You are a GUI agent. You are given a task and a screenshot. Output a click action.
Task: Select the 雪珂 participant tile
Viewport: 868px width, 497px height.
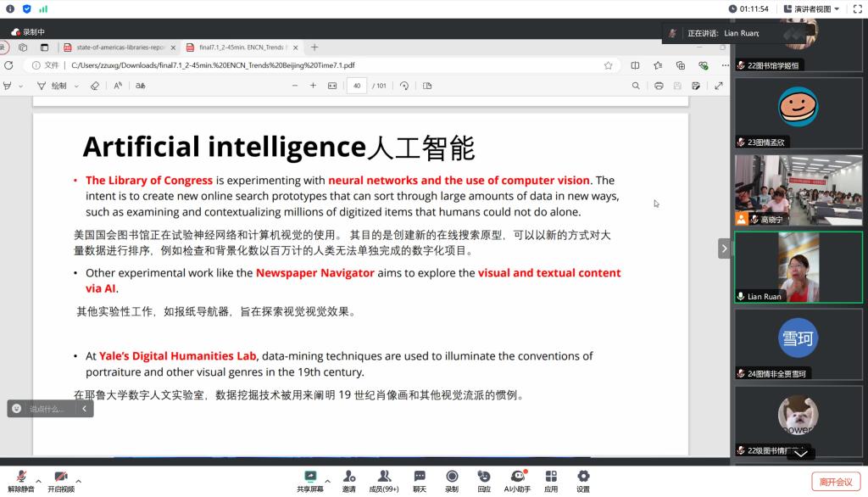[798, 344]
